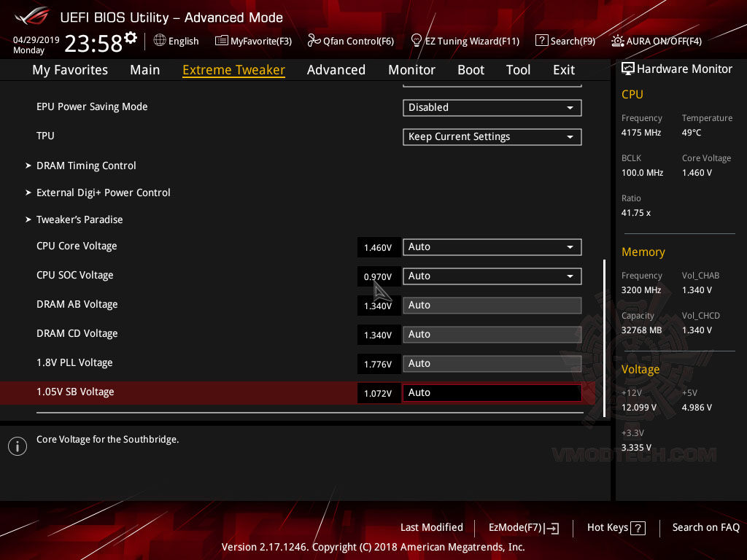
Task: Select the TPU label
Action: 45,136
